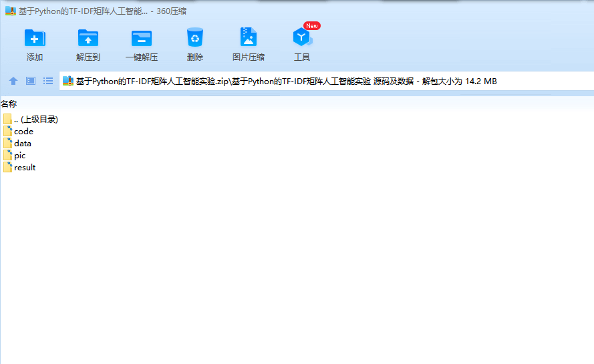
Task: Click the 添加 label under Add icon
Action: point(35,57)
